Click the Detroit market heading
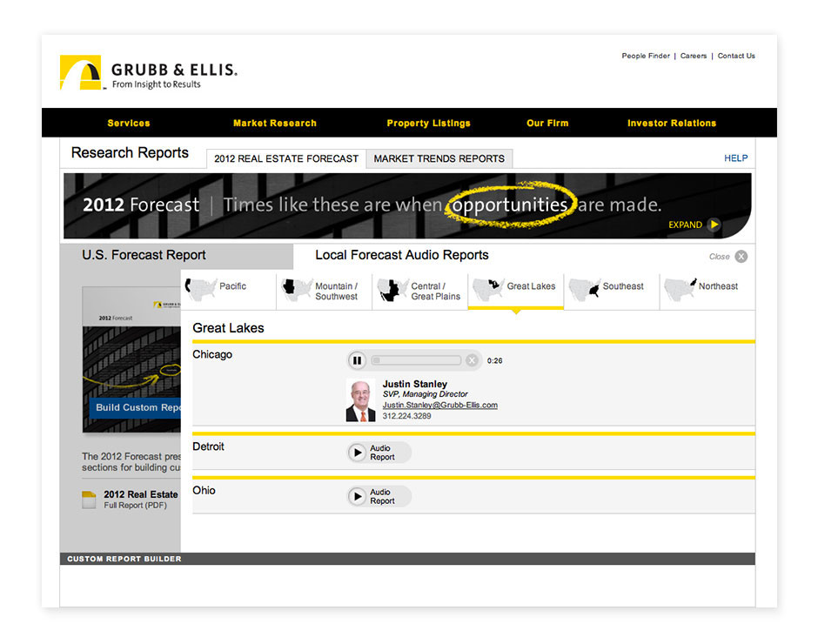 click(x=208, y=446)
